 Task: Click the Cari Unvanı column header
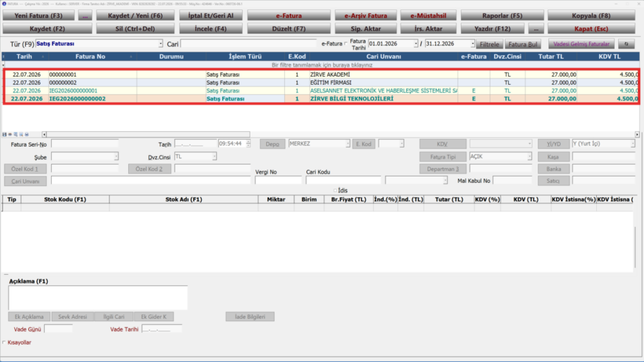[x=384, y=57]
